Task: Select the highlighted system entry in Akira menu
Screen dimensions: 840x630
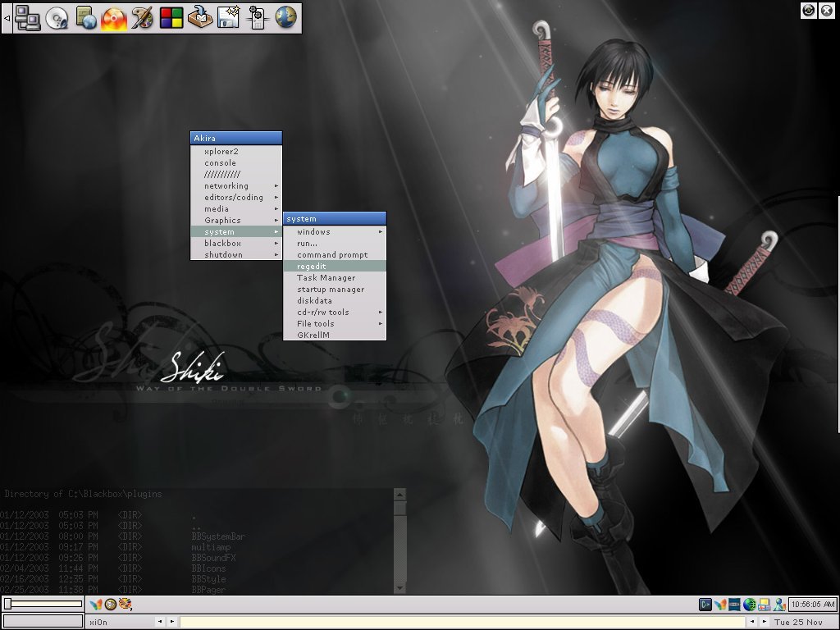Action: click(x=236, y=232)
